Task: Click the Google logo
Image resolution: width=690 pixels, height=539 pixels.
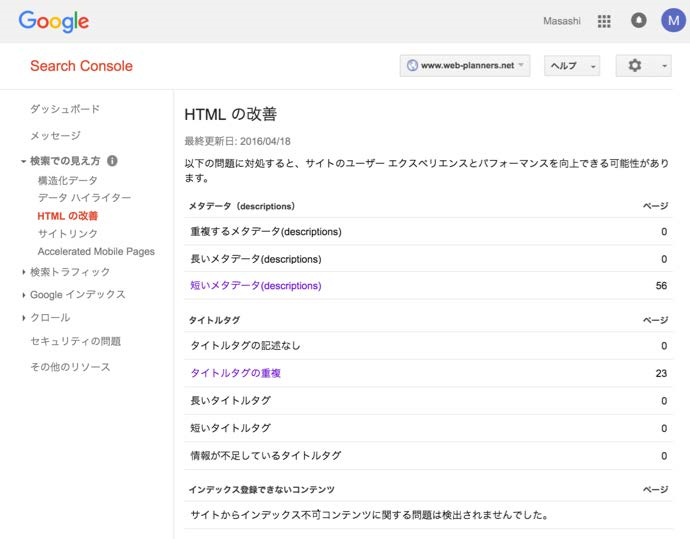Action: point(54,21)
